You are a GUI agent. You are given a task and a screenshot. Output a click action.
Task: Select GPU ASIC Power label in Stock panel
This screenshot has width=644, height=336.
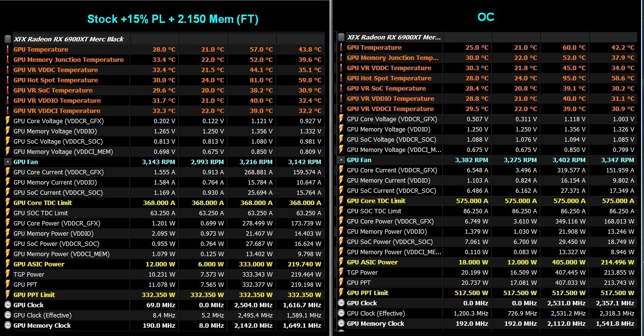39,264
